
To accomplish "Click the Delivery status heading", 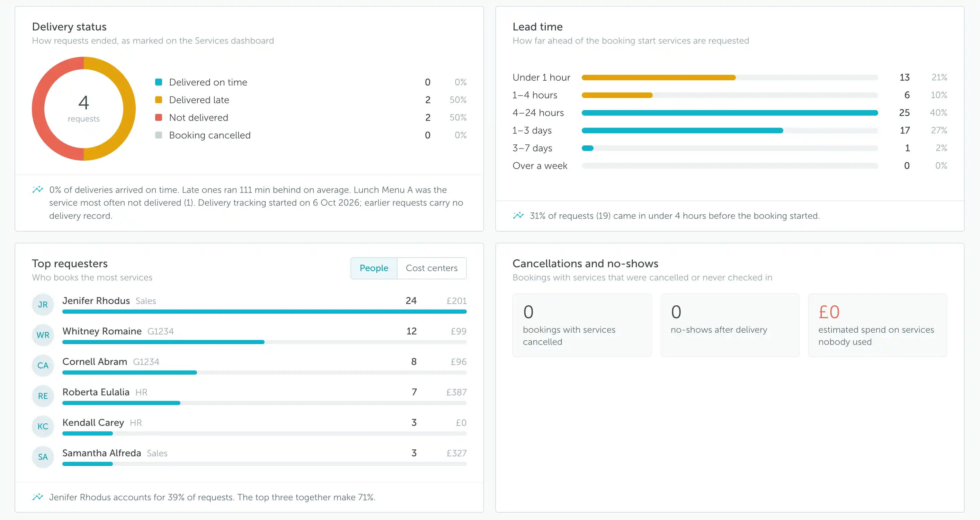I will (69, 27).
